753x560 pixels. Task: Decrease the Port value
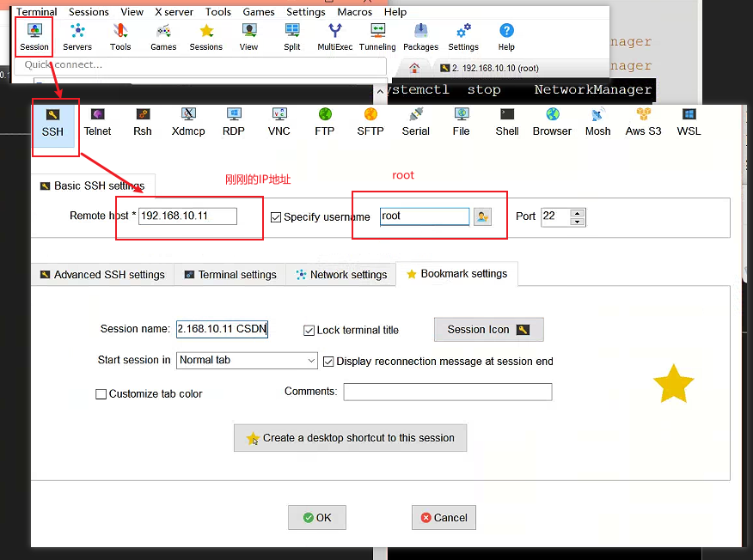pyautogui.click(x=578, y=222)
